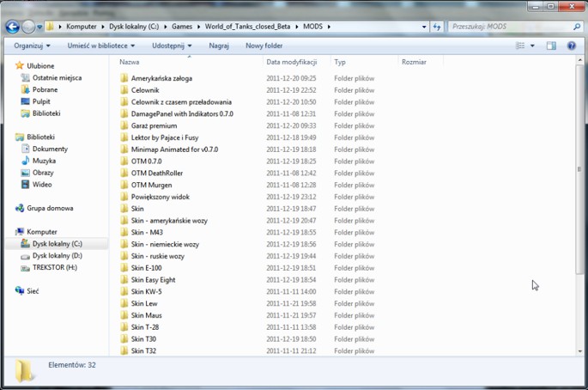Select 'Celownik z czasem przeładowania' folder
The height and width of the screenshot is (390, 588).
coord(181,102)
